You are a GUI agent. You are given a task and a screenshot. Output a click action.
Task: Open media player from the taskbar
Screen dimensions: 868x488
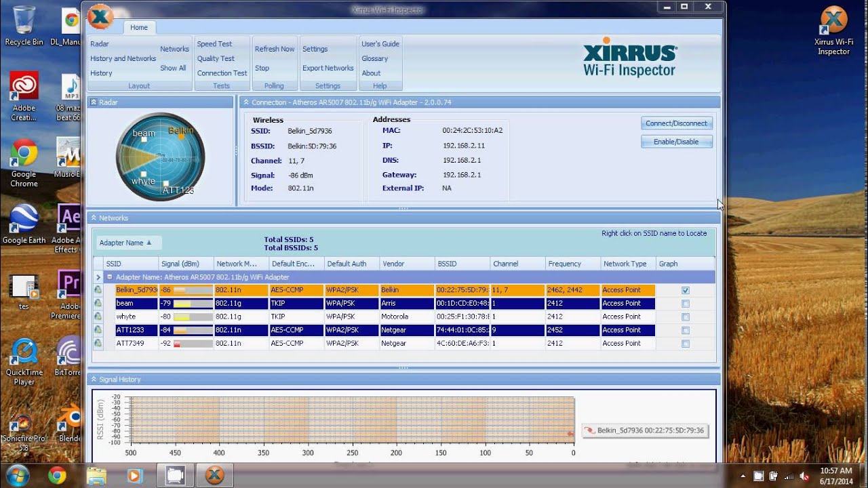point(134,475)
